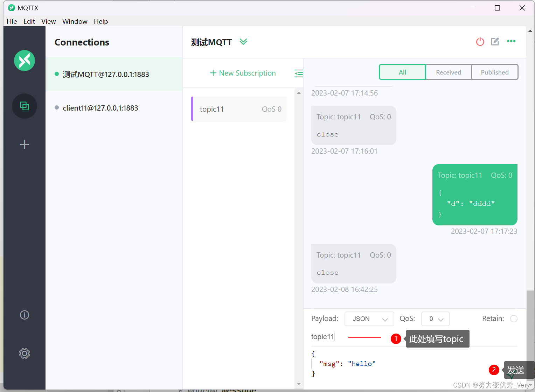Open the About info icon

[x=25, y=315]
